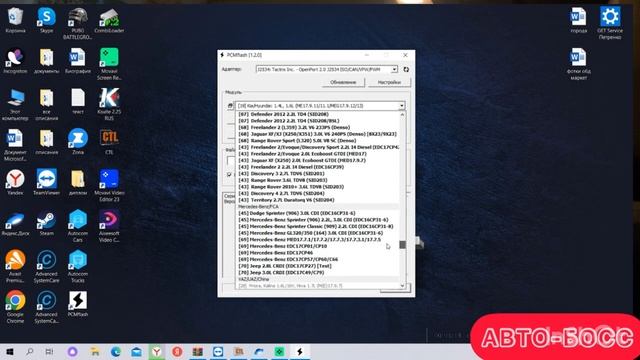Open the дипломы folder on the desktop

point(78,182)
